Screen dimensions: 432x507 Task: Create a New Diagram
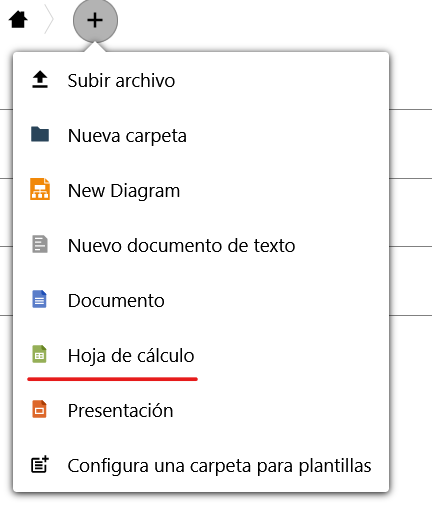[x=201, y=190]
